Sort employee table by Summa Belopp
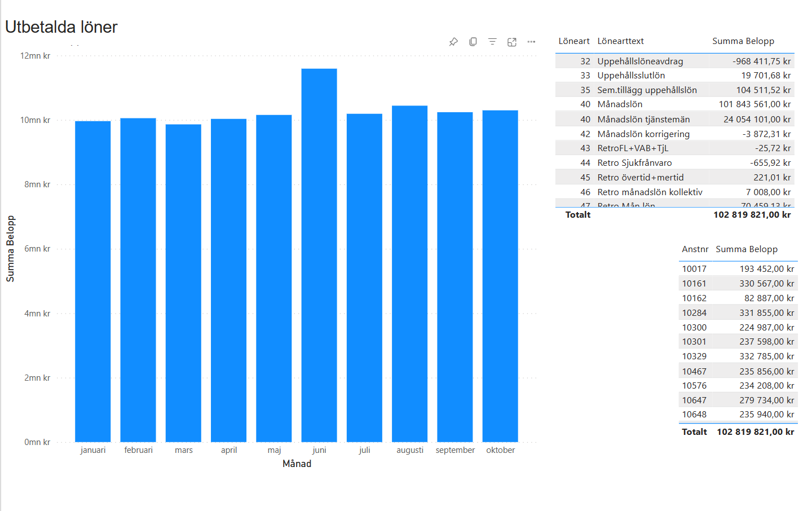This screenshot has width=812, height=511. tap(747, 249)
